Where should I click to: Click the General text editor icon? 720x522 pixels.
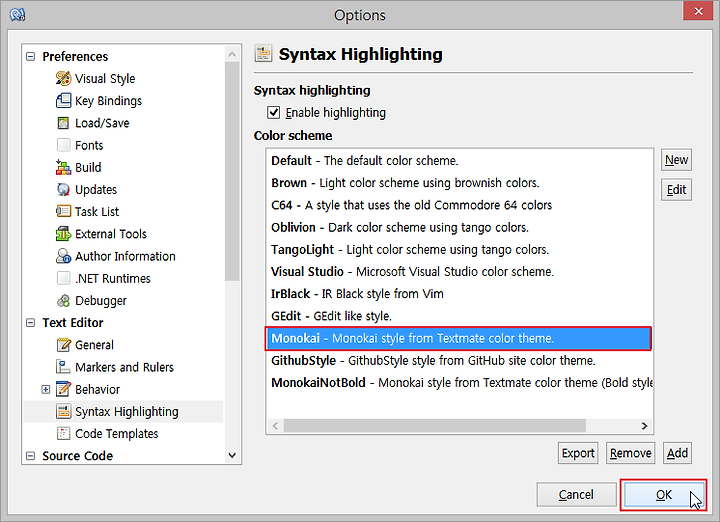pos(63,345)
